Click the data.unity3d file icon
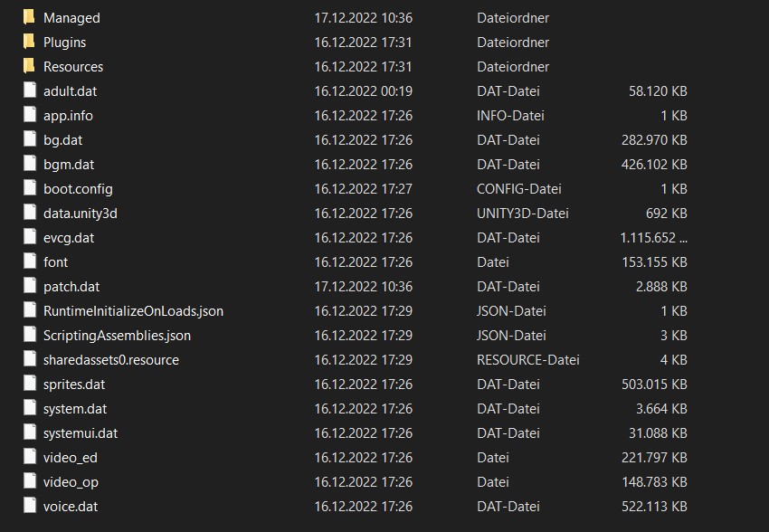The width and height of the screenshot is (769, 532). point(29,213)
